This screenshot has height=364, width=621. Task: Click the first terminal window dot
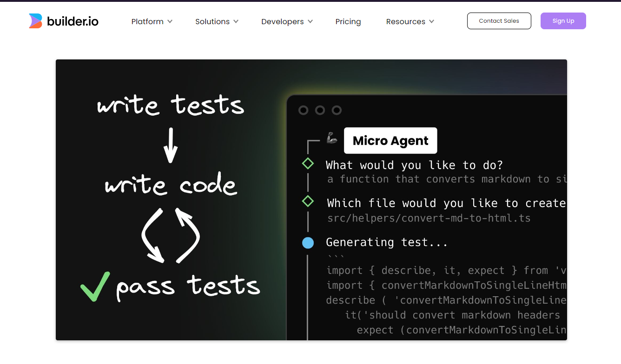[x=304, y=110]
